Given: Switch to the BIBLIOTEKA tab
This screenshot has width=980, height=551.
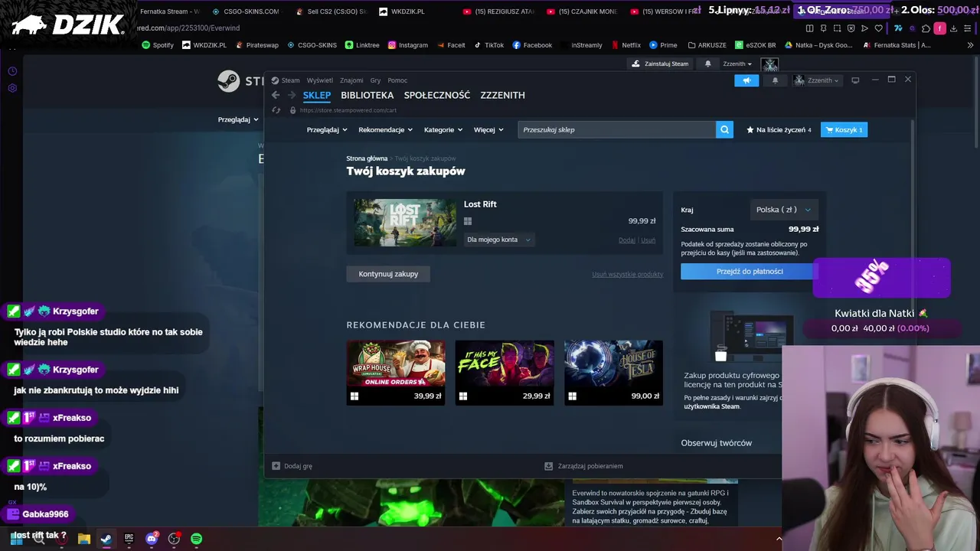Looking at the screenshot, I should click(367, 95).
